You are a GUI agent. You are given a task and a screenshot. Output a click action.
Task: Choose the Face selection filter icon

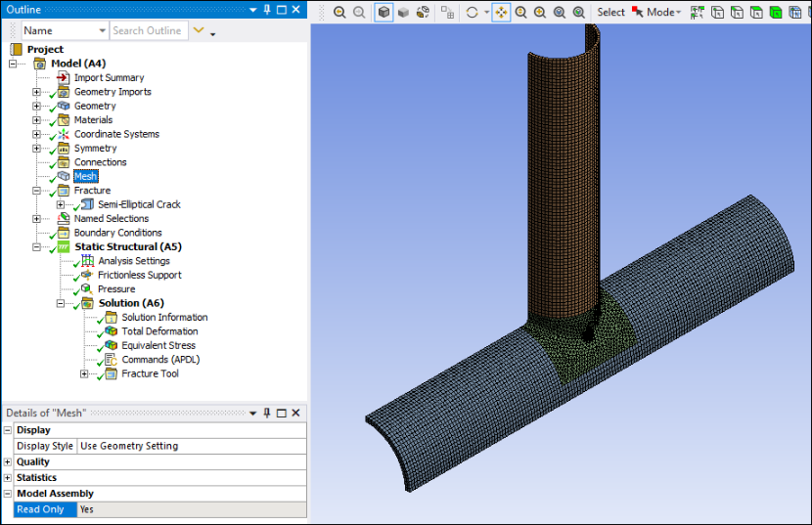pyautogui.click(x=756, y=12)
